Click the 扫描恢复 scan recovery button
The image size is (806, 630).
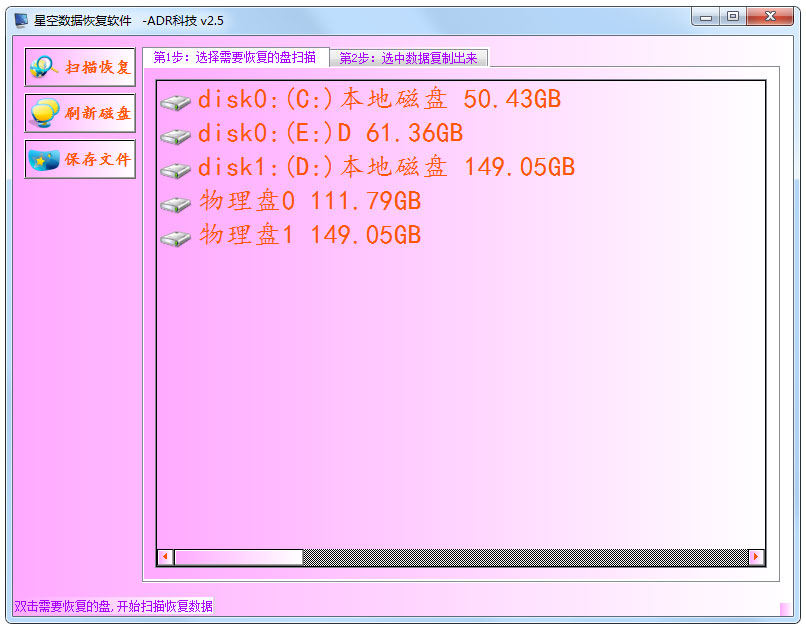tap(80, 67)
